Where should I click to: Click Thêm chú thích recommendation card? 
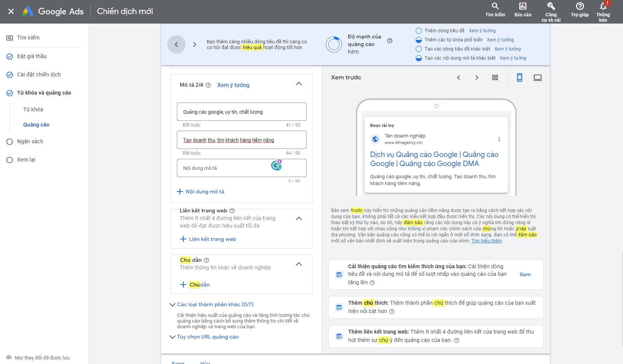click(436, 307)
